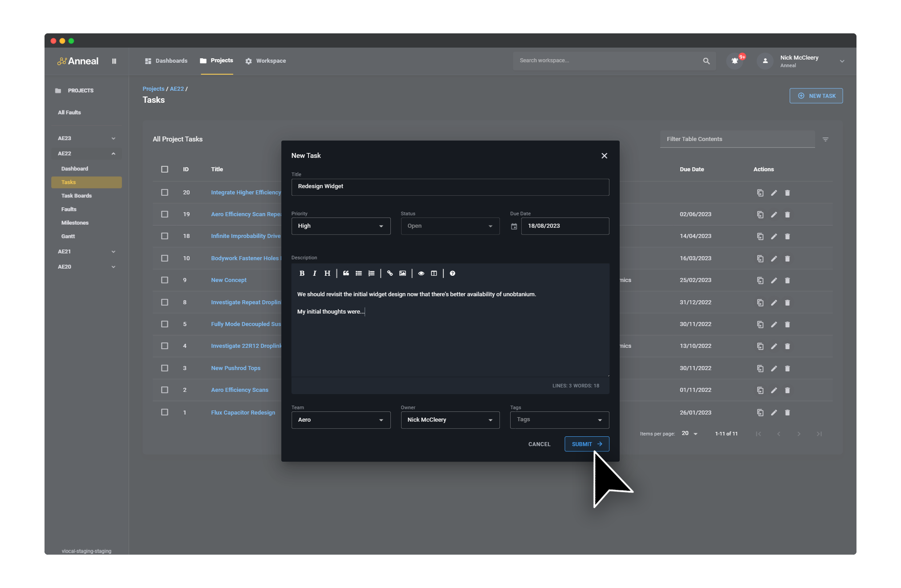The height and width of the screenshot is (588, 901).
Task: Check the checkbox for task ID 20
Action: [164, 192]
